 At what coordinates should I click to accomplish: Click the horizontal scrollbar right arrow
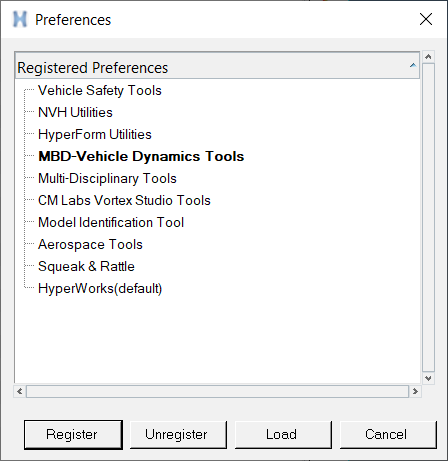tap(415, 391)
